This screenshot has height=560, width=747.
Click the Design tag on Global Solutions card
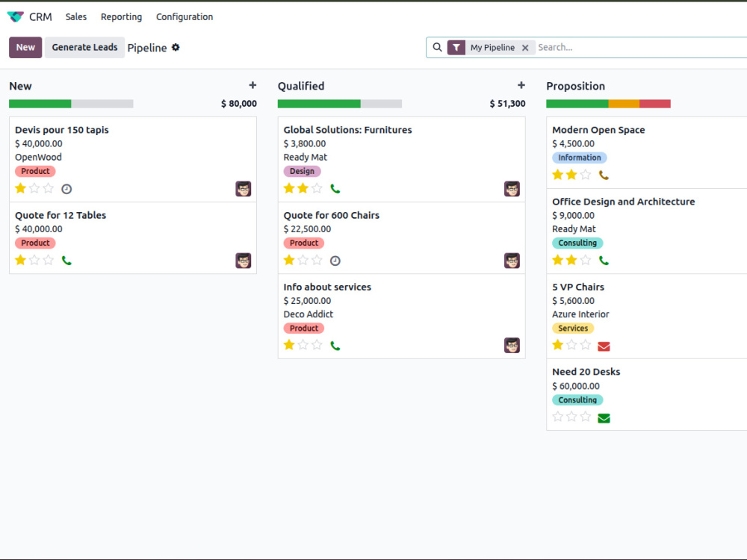point(302,171)
